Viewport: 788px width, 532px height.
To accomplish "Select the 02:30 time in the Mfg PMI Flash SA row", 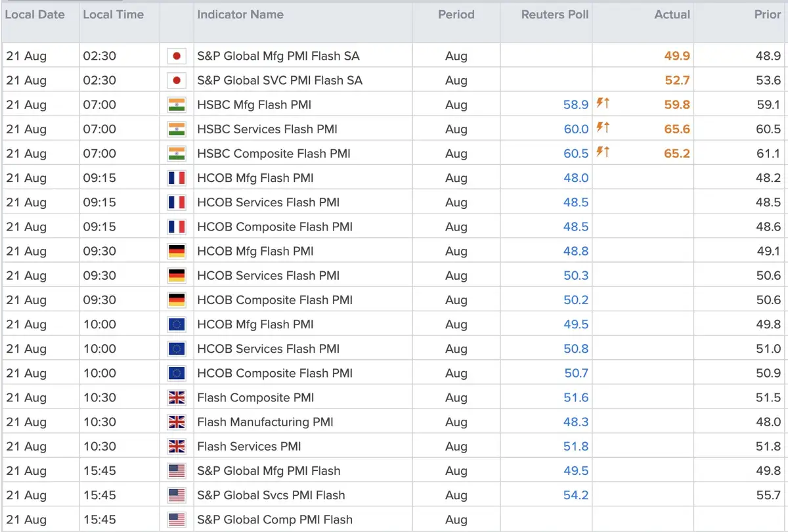I will 99,56.
